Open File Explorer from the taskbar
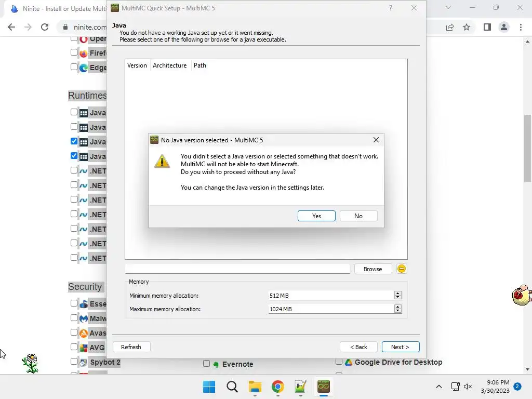 255,387
